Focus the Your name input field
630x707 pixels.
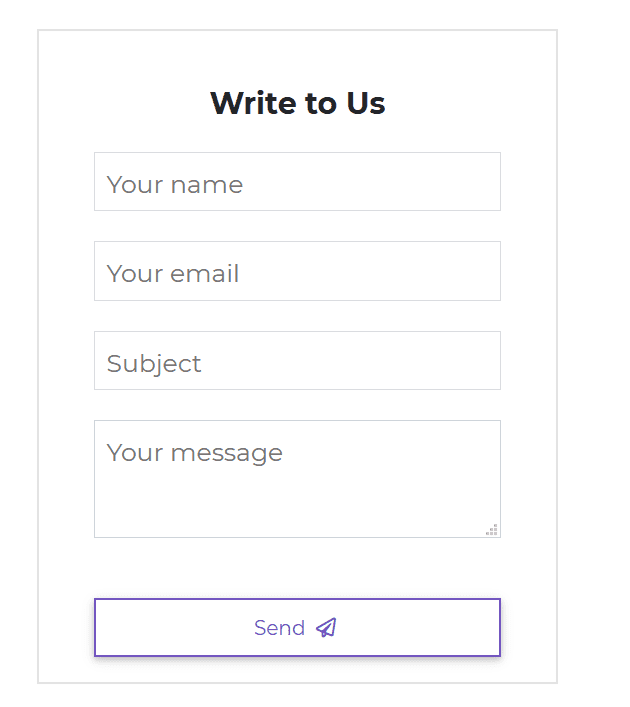click(x=297, y=182)
